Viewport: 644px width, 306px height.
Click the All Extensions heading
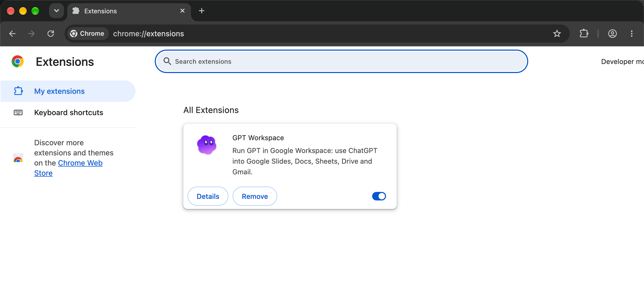point(211,110)
